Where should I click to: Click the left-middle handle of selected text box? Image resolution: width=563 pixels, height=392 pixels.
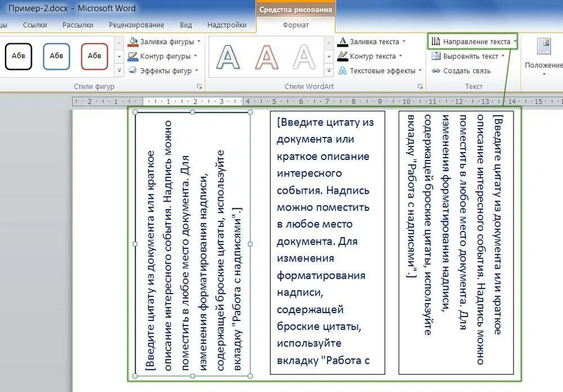click(135, 244)
